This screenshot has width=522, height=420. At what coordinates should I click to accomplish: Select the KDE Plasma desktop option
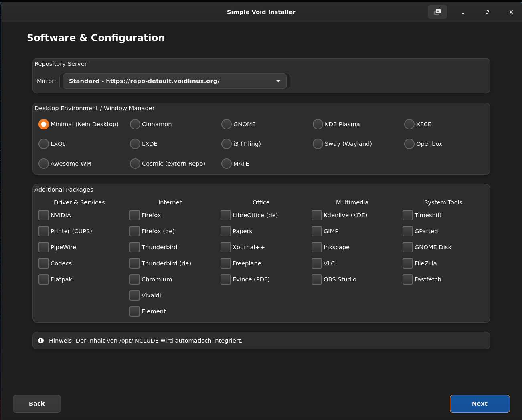click(318, 124)
